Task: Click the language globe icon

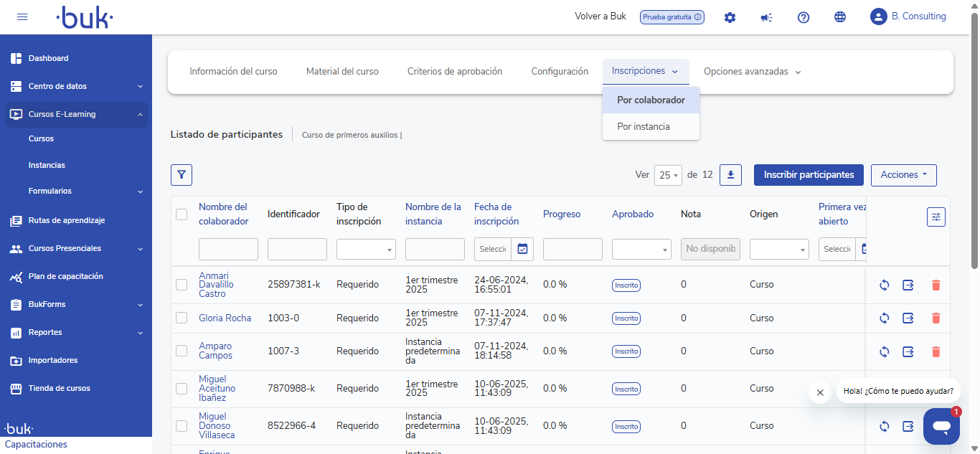Action: tap(840, 17)
